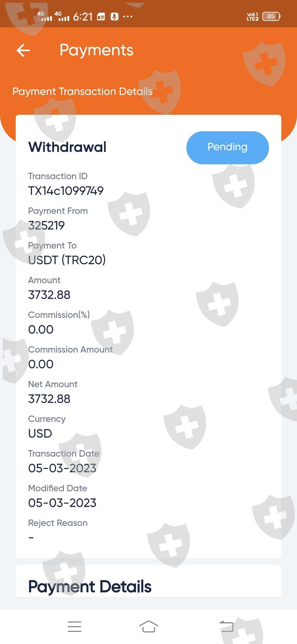The width and height of the screenshot is (297, 644).
Task: Select the Transaction ID TX14c1099749
Action: point(66,191)
